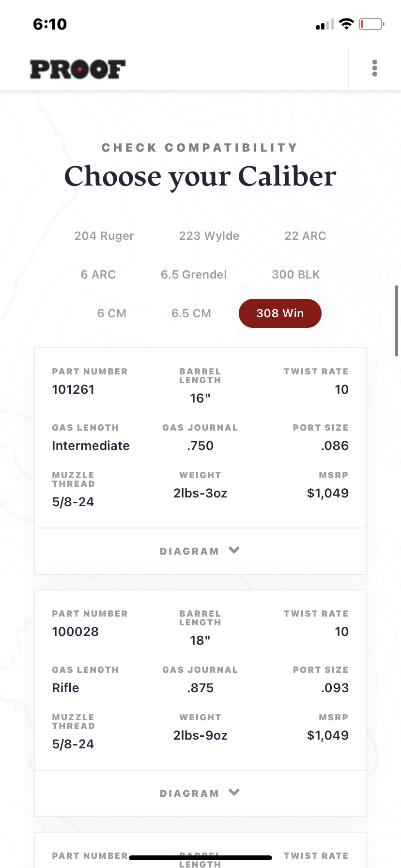Tap the home indicator bar
This screenshot has width=401, height=868.
coord(200,858)
